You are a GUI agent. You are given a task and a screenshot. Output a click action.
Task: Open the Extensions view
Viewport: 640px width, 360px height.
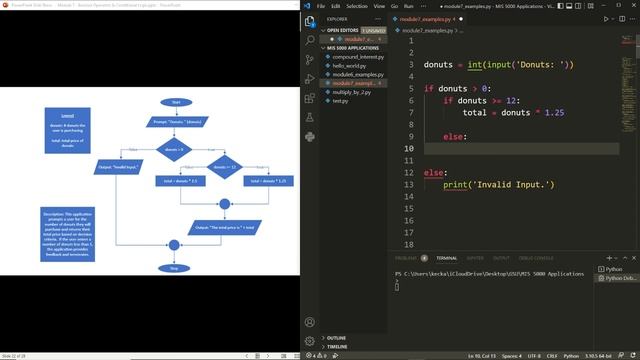tap(310, 98)
